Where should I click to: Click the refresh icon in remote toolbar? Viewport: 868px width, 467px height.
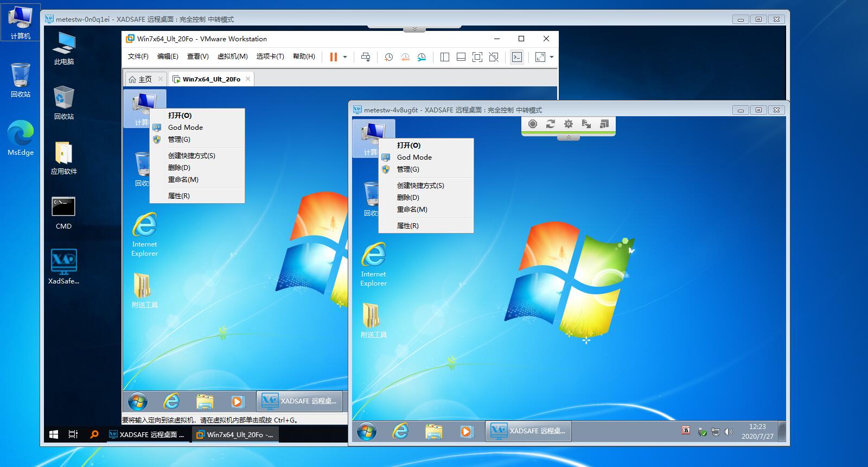(x=551, y=124)
